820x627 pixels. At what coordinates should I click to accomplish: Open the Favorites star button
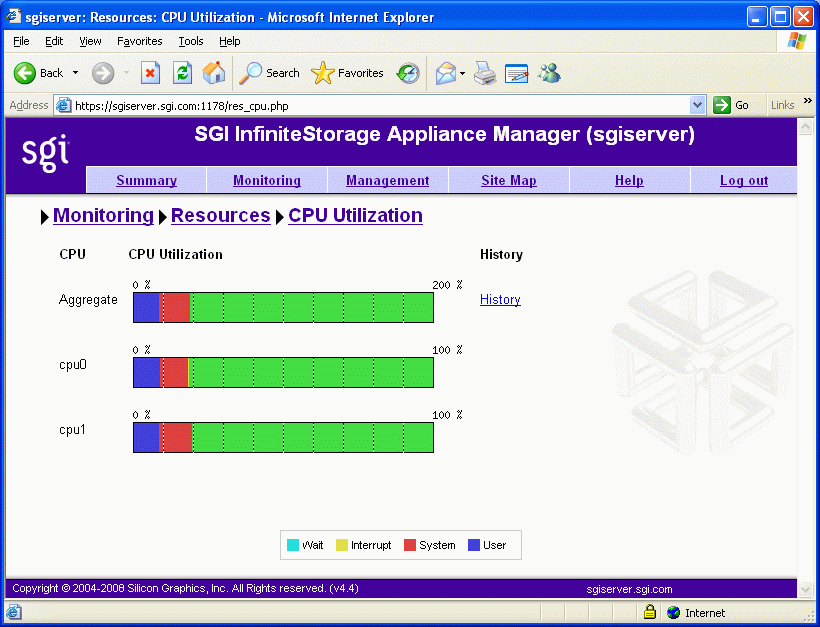pos(347,73)
